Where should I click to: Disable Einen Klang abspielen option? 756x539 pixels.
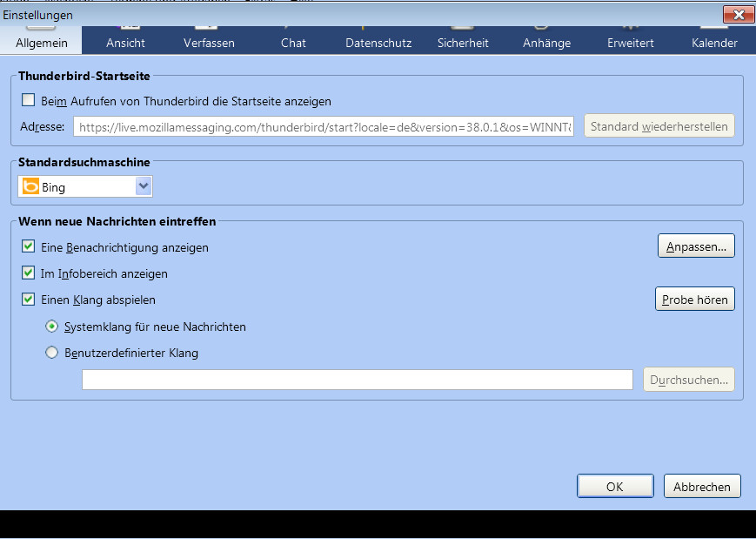pyautogui.click(x=29, y=300)
